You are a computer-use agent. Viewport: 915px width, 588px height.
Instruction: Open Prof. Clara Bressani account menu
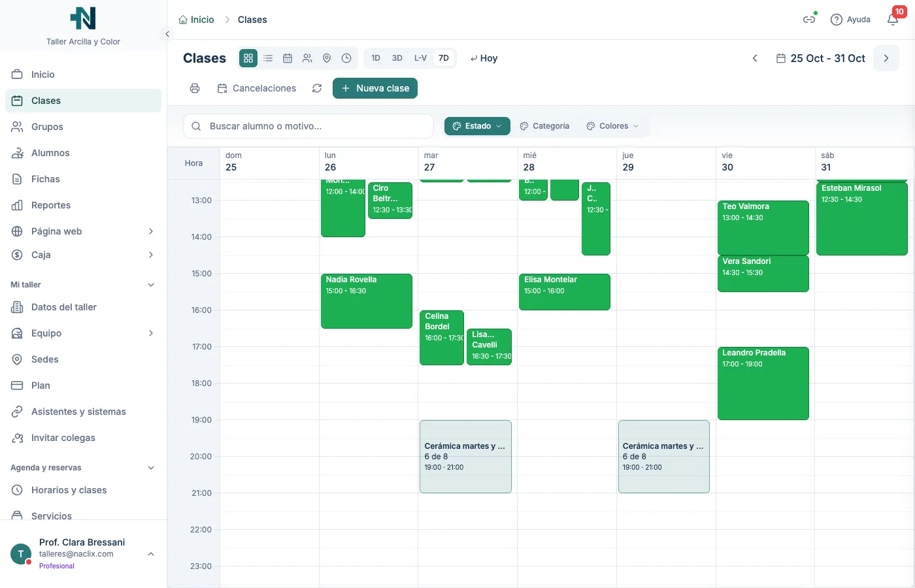(83, 554)
